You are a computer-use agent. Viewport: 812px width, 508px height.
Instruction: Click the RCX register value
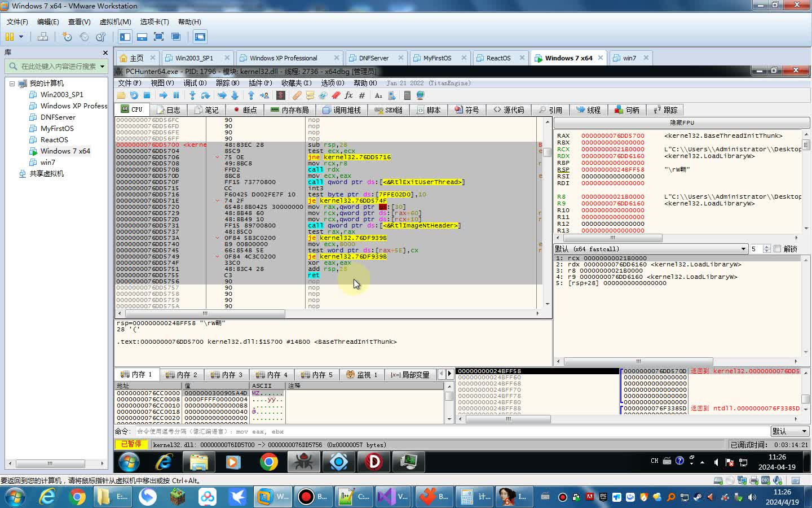(612, 149)
